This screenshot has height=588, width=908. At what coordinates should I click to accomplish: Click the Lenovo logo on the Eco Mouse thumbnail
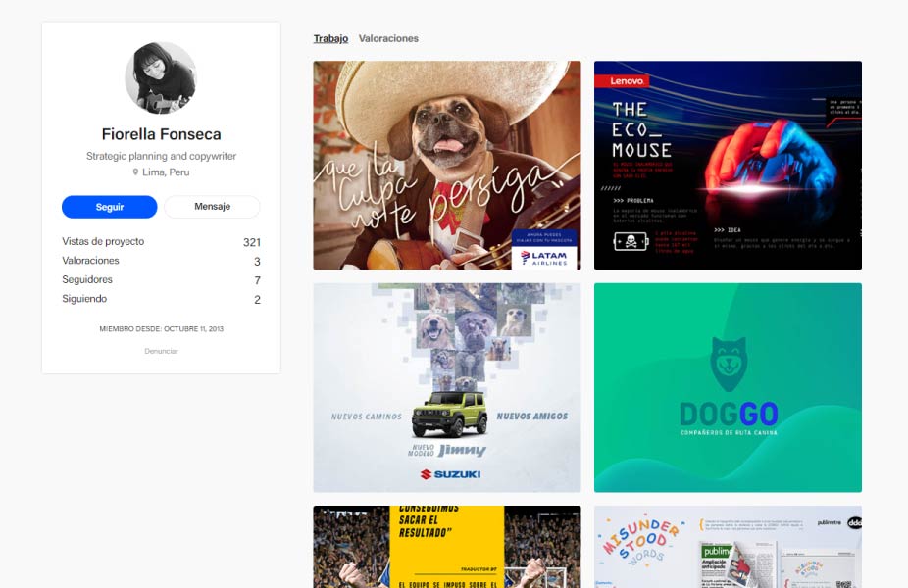pos(627,80)
